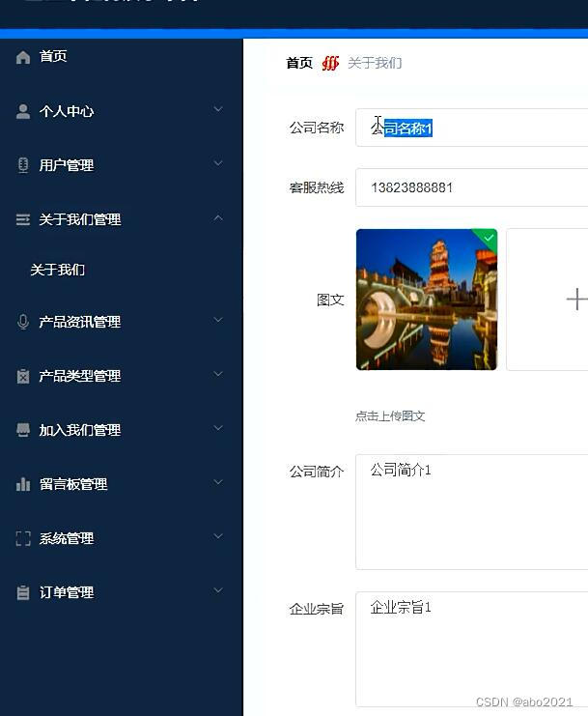Image resolution: width=588 pixels, height=716 pixels.
Task: Click the clipboard icon beside 订单管理
Action: (x=23, y=592)
